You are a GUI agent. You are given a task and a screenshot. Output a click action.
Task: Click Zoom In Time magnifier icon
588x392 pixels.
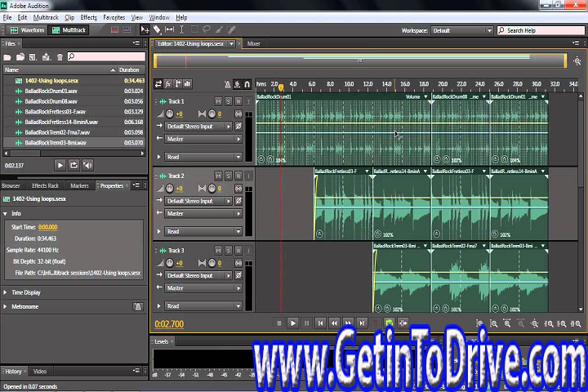pyautogui.click(x=507, y=323)
